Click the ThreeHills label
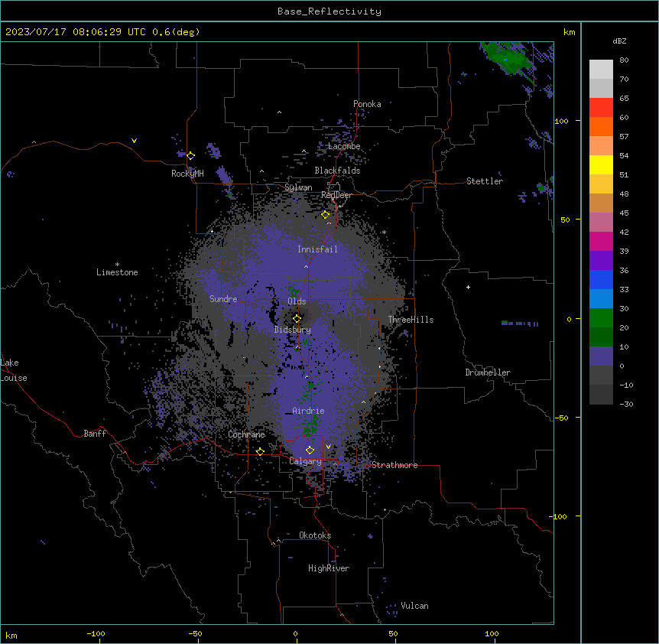 point(411,320)
